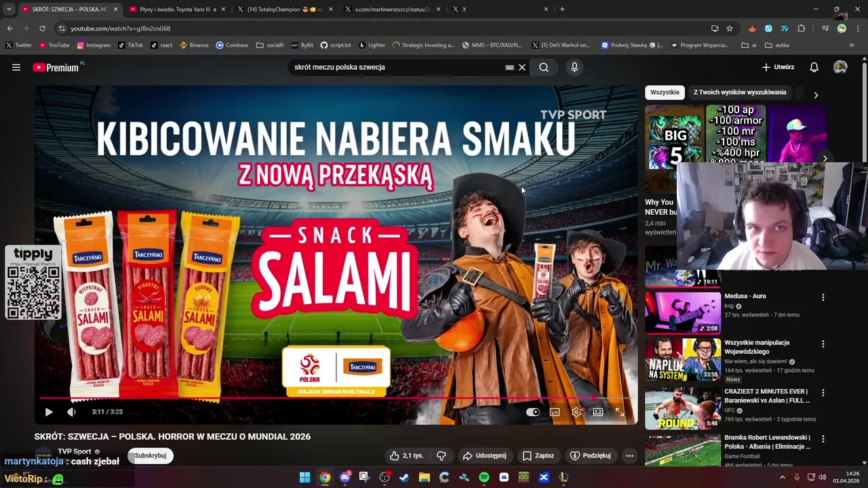Mute the video volume speaker

tap(71, 411)
